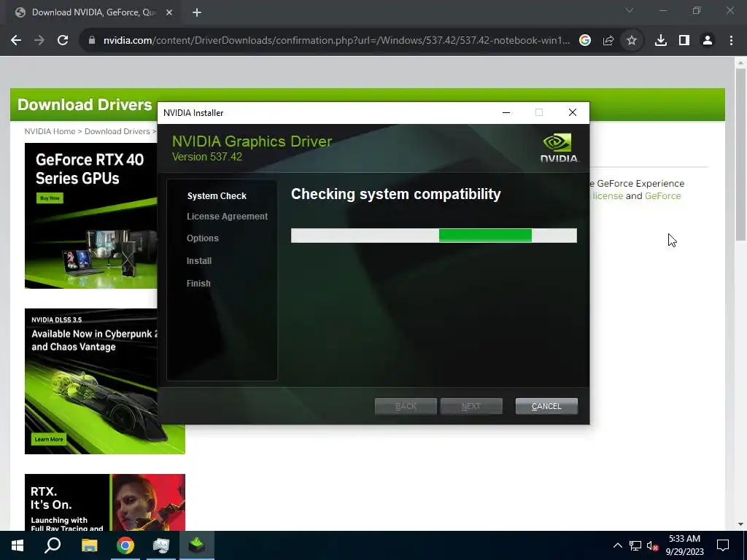747x560 pixels.
Task: Click the share page icon
Action: (x=608, y=41)
